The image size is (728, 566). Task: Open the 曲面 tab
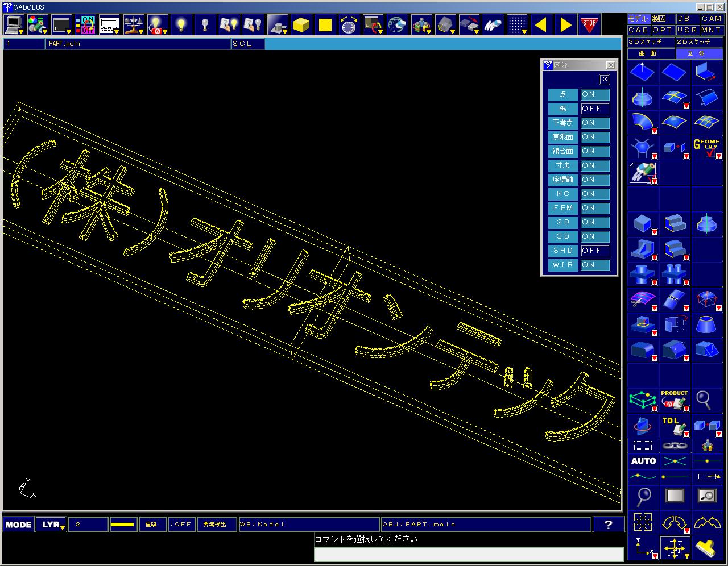point(651,53)
